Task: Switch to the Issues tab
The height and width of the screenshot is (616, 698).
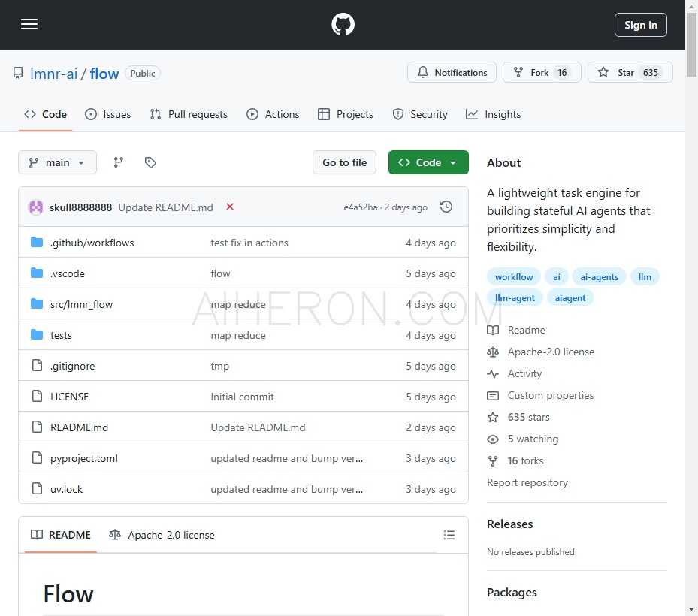Action: [x=108, y=114]
